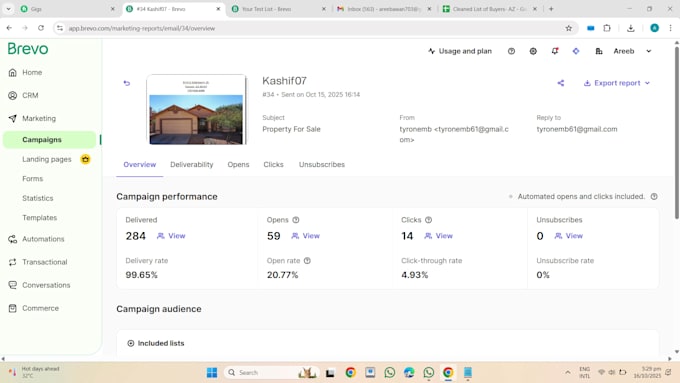The width and height of the screenshot is (680, 383).
Task: Reload the page
Action: [x=41, y=28]
